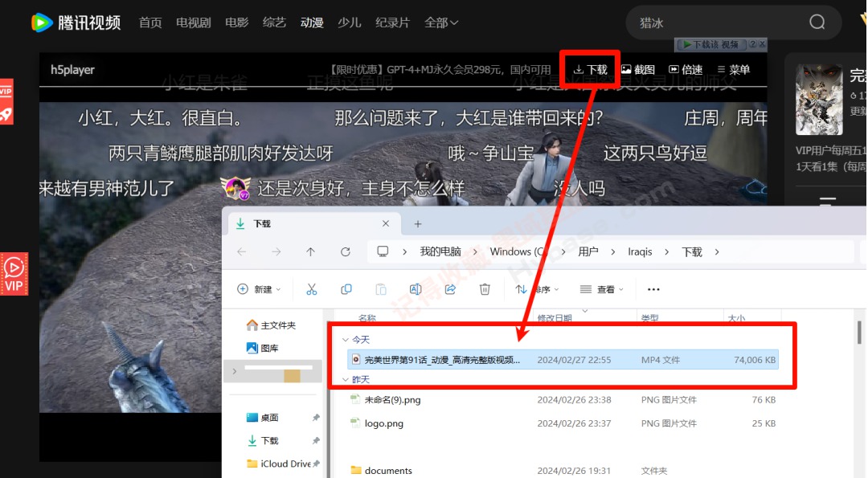Click the Rename icon in toolbar

click(416, 288)
